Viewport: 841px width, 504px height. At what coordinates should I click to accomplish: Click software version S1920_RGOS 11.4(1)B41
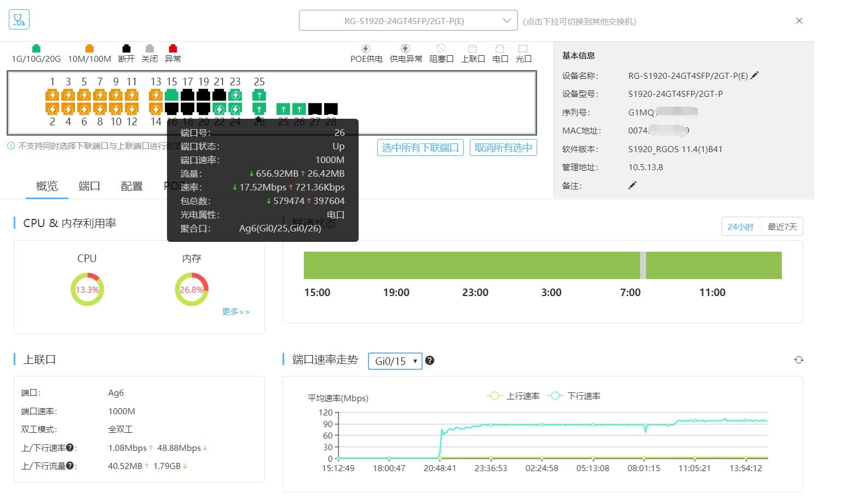675,149
